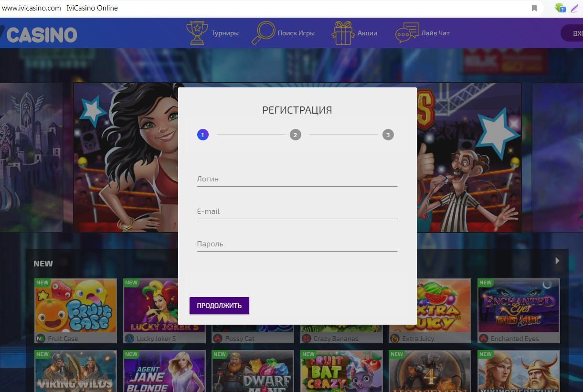Click the Crazy Bananas game title
Viewport: 583px width, 392px height.
pos(336,339)
